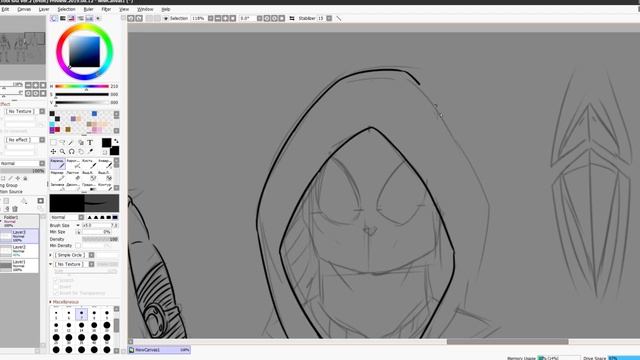The height and width of the screenshot is (360, 640).
Task: Show the color wheel panel
Action: tap(54, 18)
